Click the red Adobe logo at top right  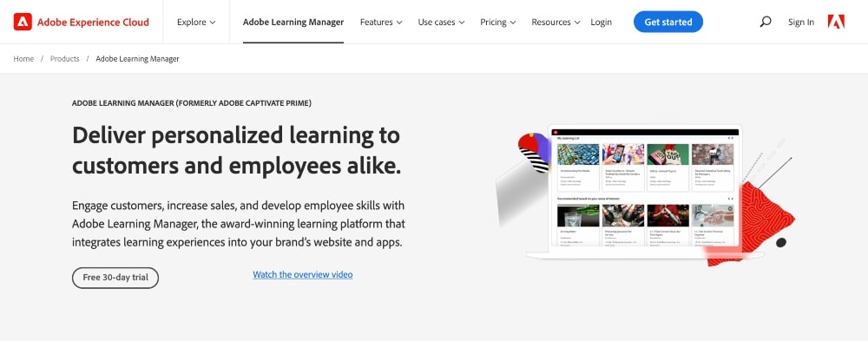pyautogui.click(x=836, y=23)
